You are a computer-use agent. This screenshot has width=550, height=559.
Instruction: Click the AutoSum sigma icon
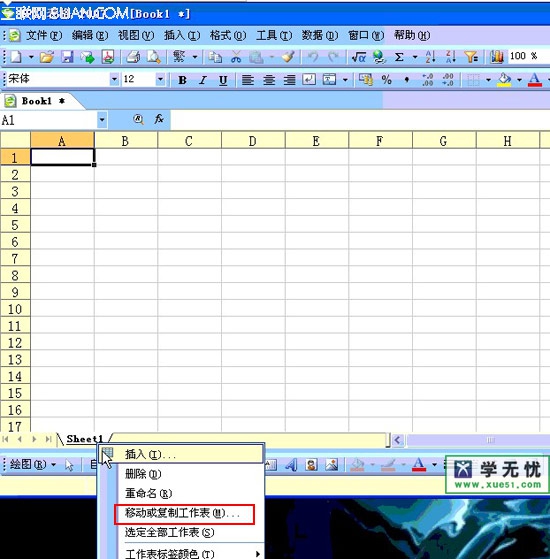click(x=399, y=57)
